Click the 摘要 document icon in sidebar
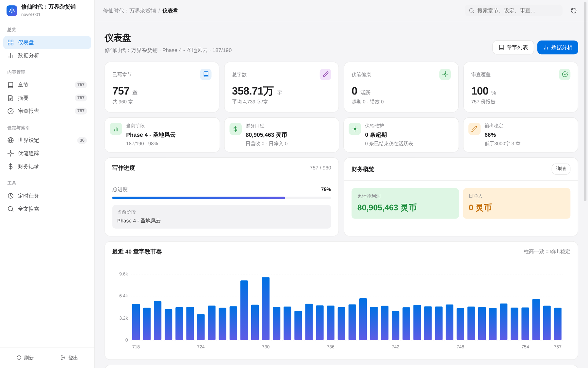 pyautogui.click(x=10, y=98)
